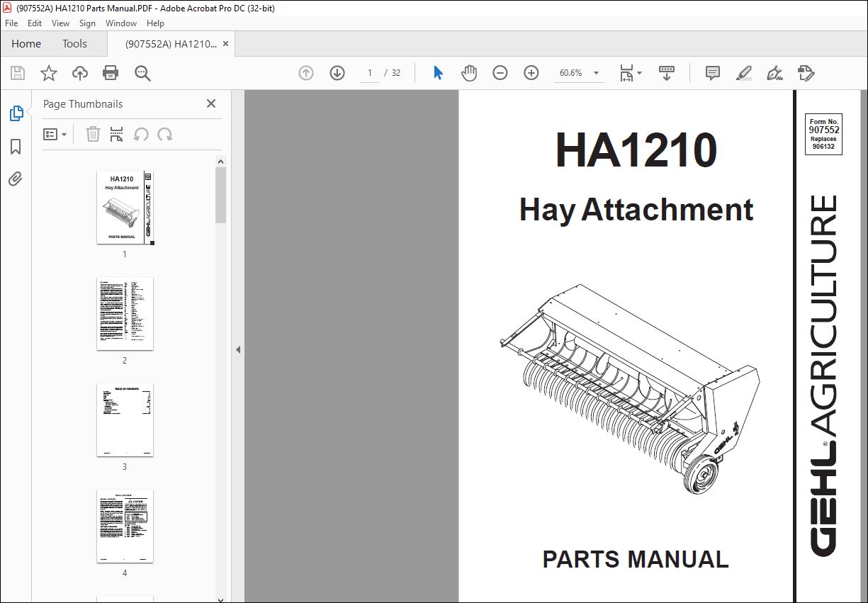Image resolution: width=868 pixels, height=603 pixels.
Task: Select page 1 thumbnail
Action: pos(125,208)
